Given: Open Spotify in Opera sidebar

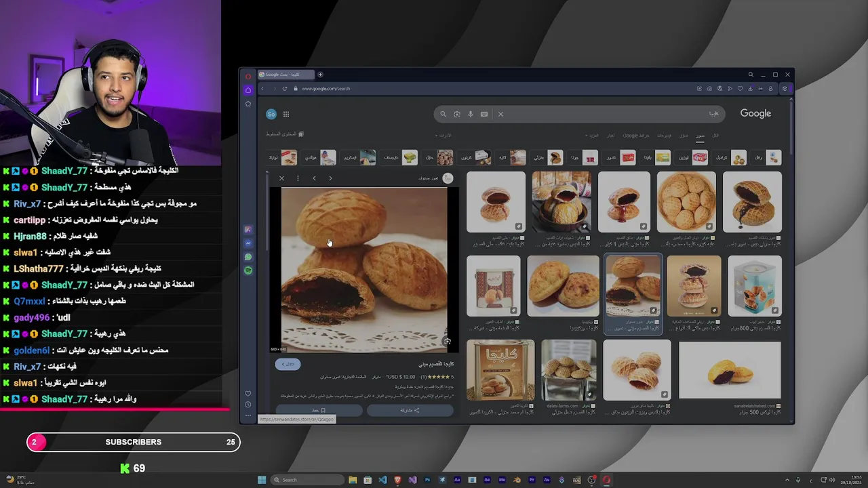Looking at the screenshot, I should click(248, 270).
